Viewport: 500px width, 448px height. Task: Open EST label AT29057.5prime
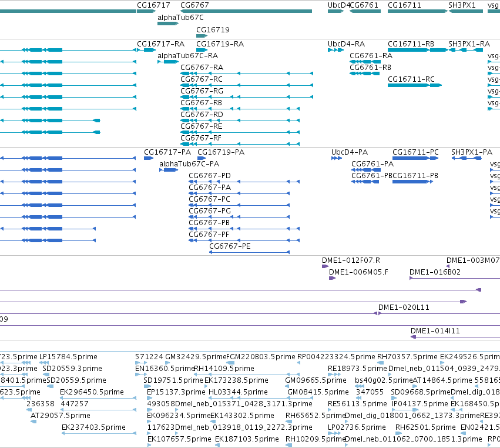pos(61,416)
